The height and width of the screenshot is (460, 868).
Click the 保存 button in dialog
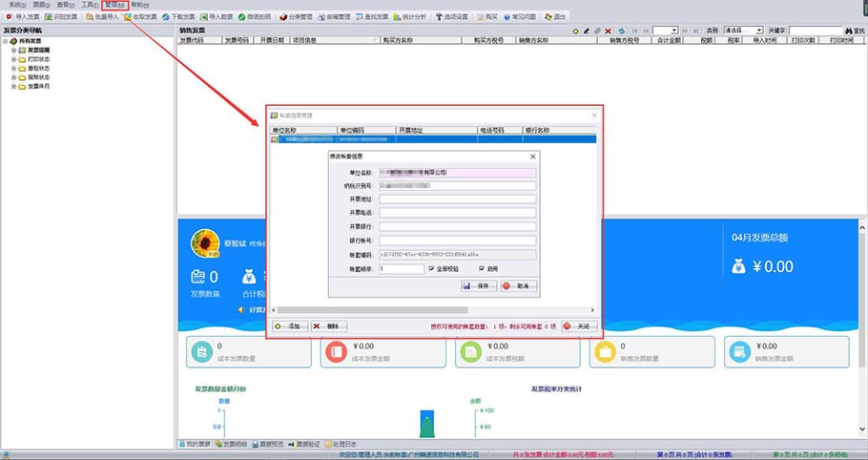tap(477, 285)
